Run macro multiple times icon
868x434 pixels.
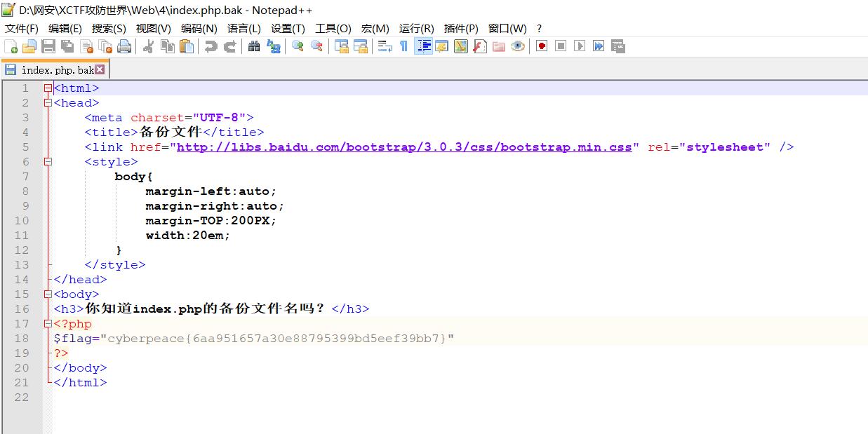(x=599, y=46)
